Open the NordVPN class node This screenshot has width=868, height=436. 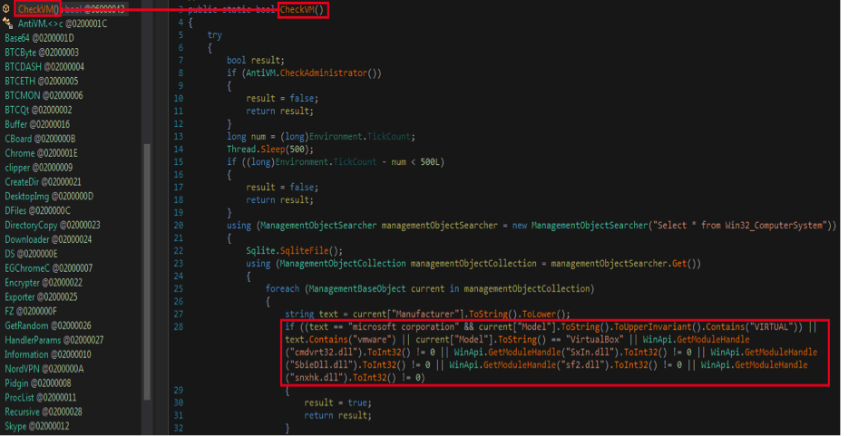coord(44,368)
